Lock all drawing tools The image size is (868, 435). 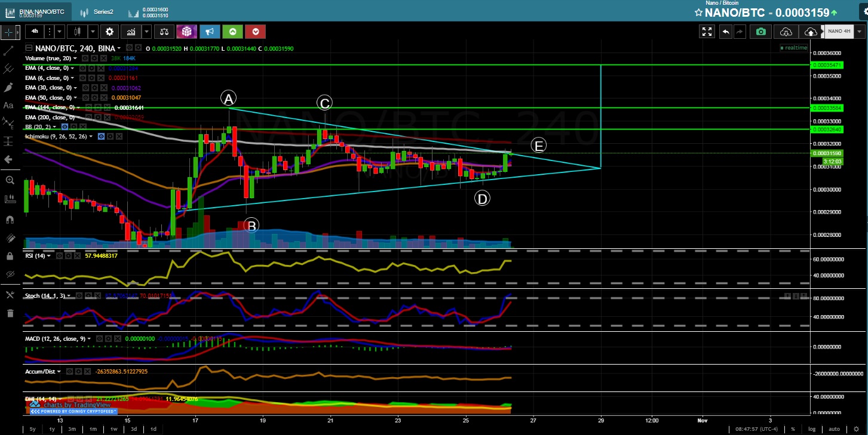(9, 256)
